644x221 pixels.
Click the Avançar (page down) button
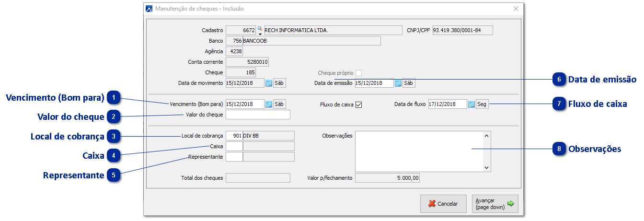point(495,204)
